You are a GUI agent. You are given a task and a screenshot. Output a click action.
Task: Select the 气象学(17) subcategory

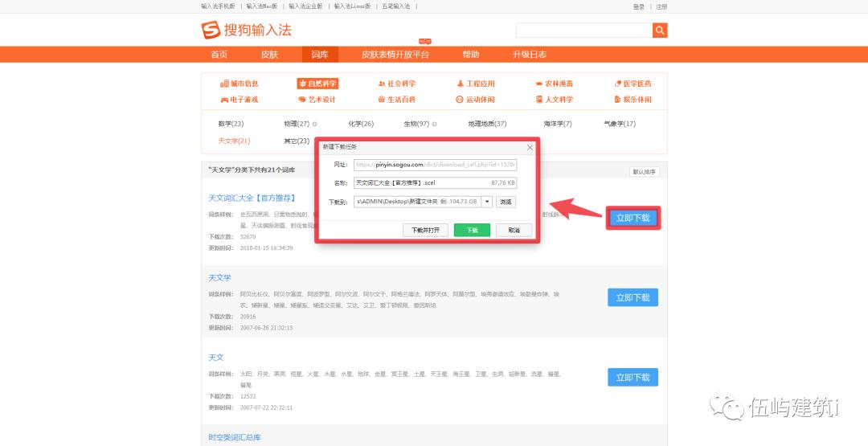[x=620, y=124]
